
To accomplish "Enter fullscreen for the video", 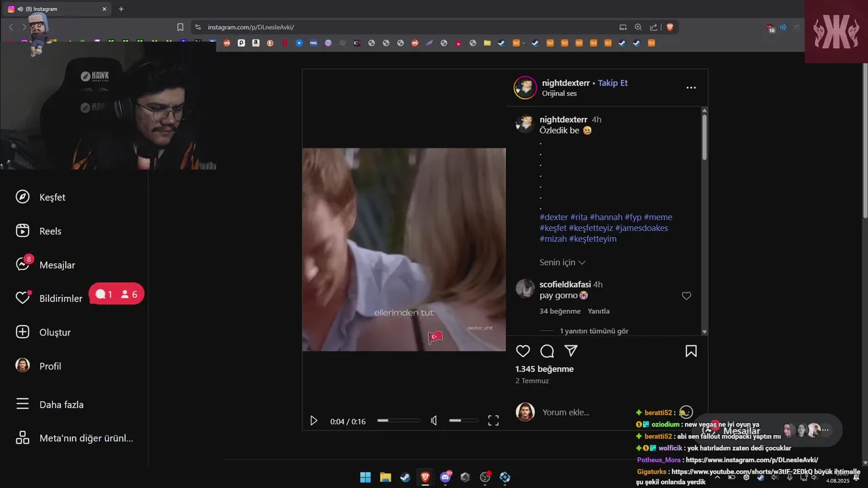I will click(x=494, y=421).
